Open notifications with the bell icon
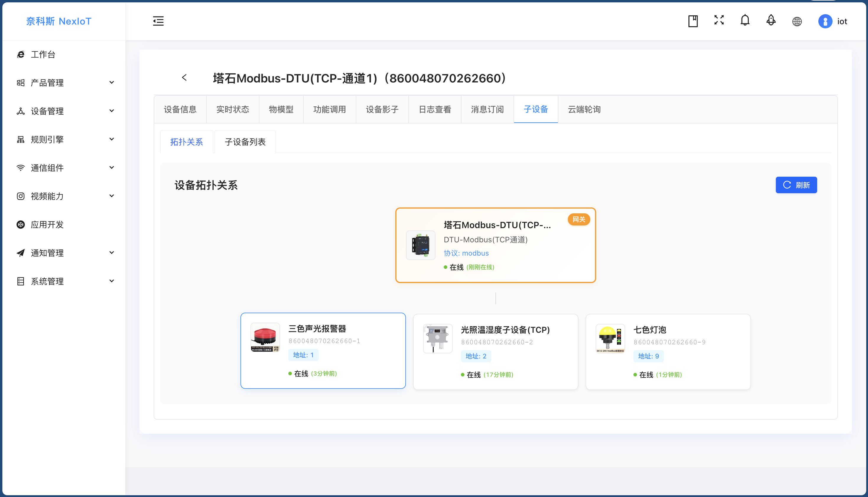This screenshot has width=868, height=497. click(745, 21)
